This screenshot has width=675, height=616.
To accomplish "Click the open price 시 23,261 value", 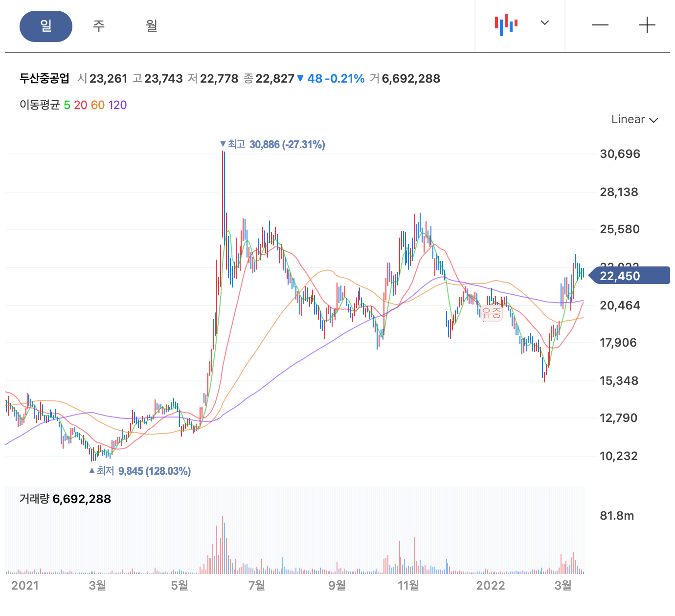I will point(103,79).
